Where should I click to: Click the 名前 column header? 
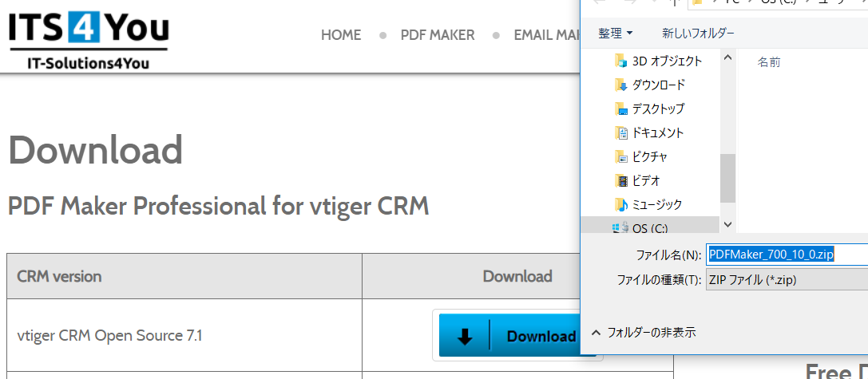click(x=769, y=62)
